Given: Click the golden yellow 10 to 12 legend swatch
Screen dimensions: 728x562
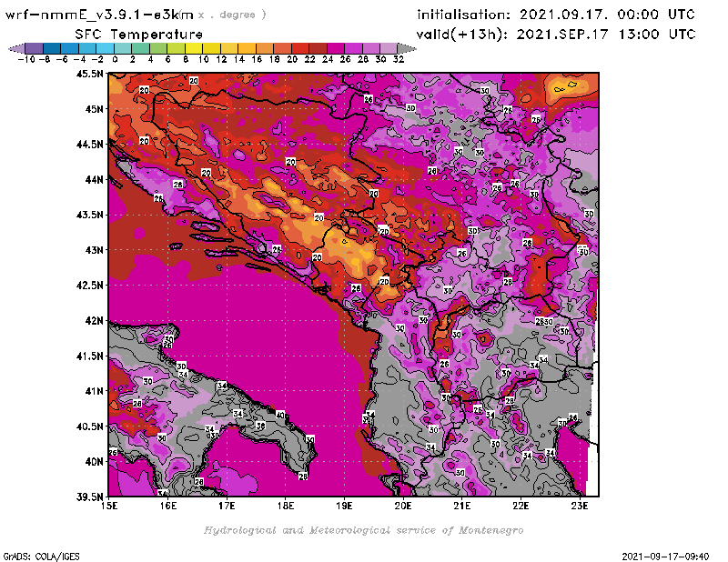Looking at the screenshot, I should pyautogui.click(x=211, y=48).
